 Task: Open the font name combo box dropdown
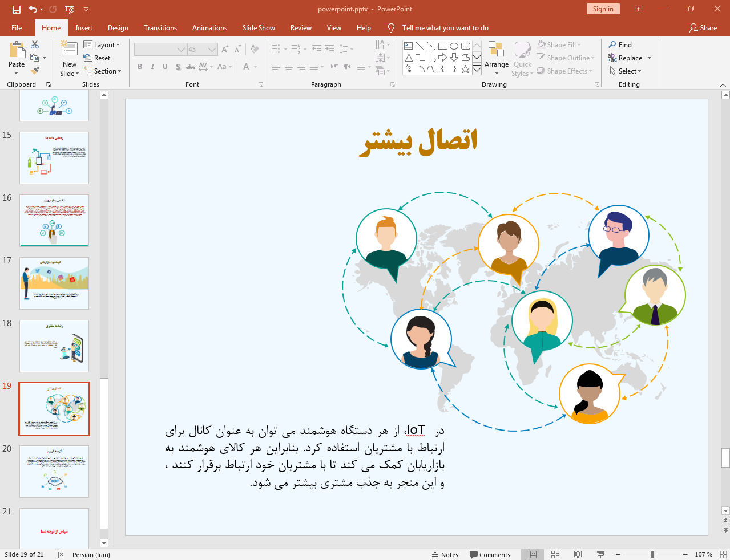[182, 50]
